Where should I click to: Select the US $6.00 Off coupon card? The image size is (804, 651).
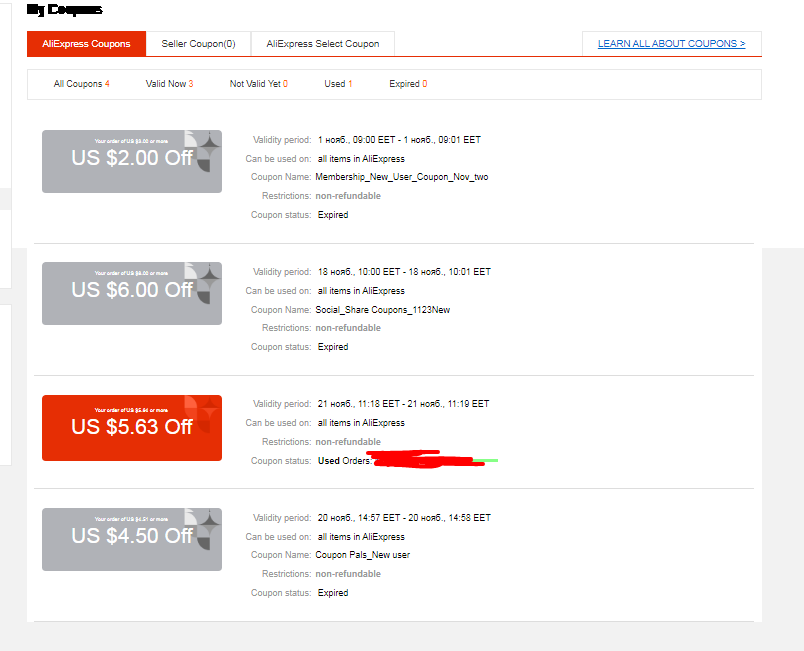click(132, 293)
